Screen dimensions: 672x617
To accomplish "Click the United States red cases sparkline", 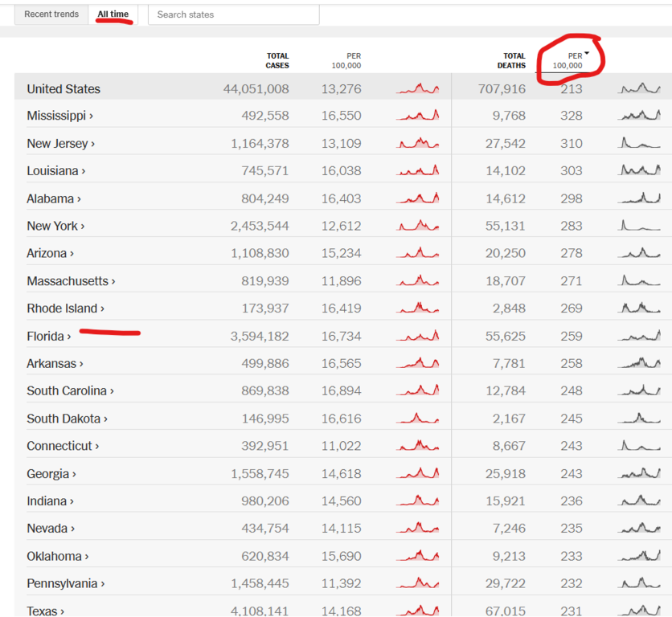I will [x=418, y=88].
